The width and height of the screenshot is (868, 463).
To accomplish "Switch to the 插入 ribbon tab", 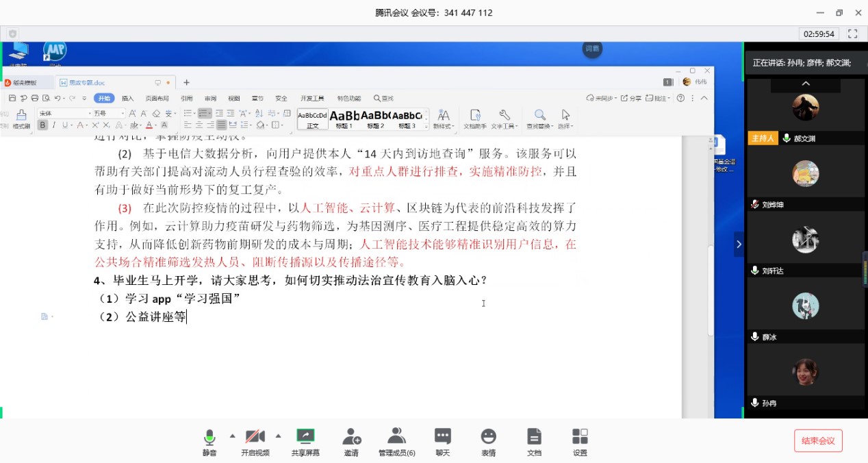I will coord(127,98).
